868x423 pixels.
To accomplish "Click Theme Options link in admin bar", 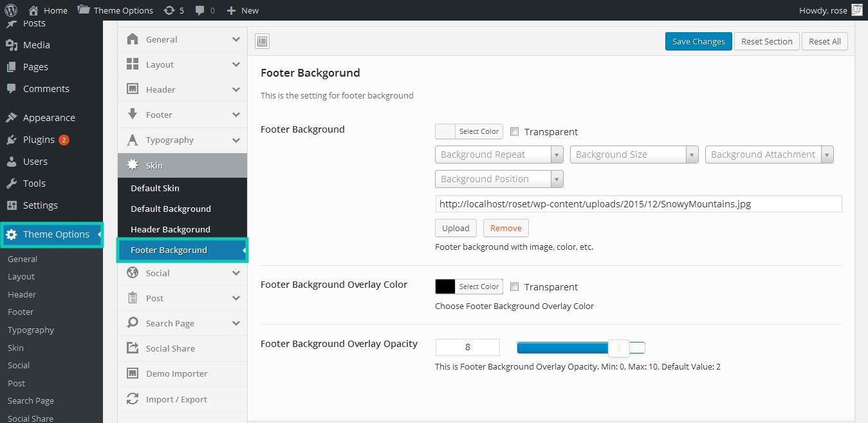I will (115, 10).
